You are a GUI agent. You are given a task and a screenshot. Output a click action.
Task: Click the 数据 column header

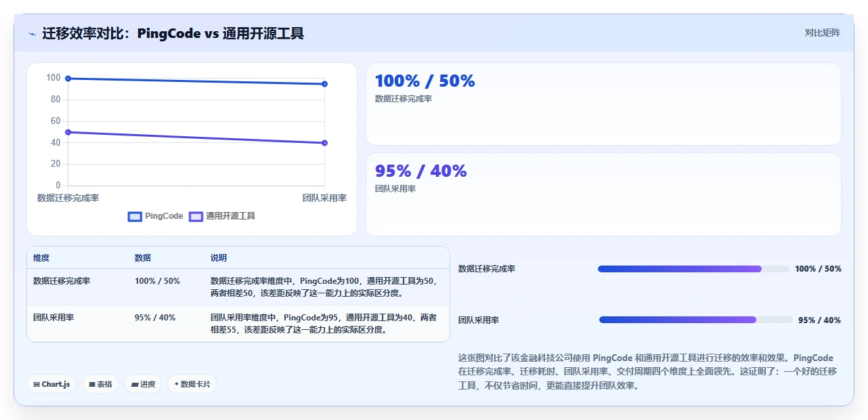click(143, 258)
